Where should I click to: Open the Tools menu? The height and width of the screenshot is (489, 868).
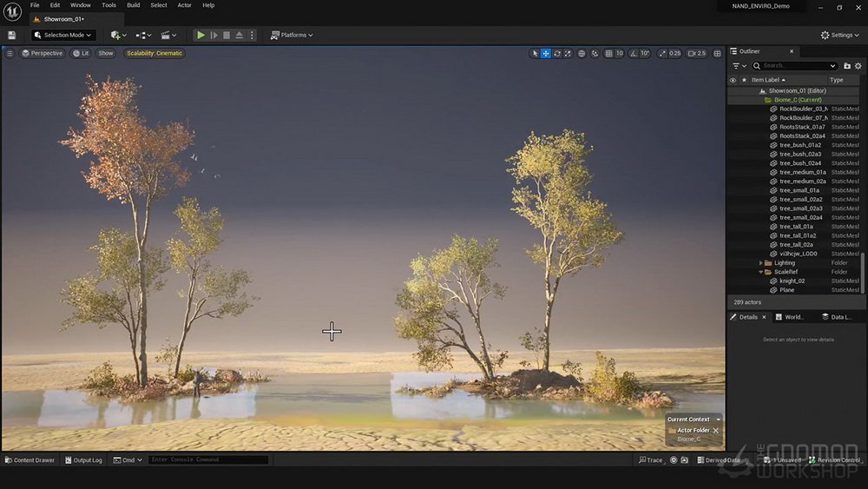108,5
